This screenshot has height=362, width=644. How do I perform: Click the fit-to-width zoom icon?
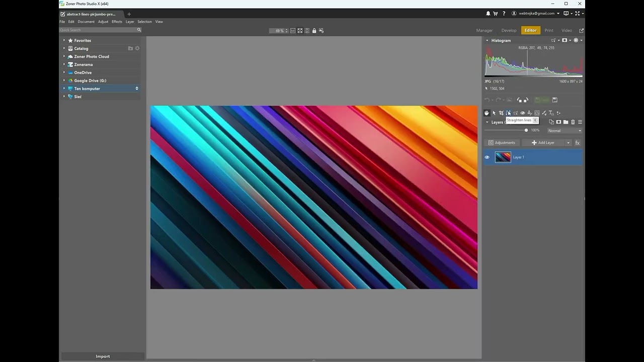coord(307,31)
